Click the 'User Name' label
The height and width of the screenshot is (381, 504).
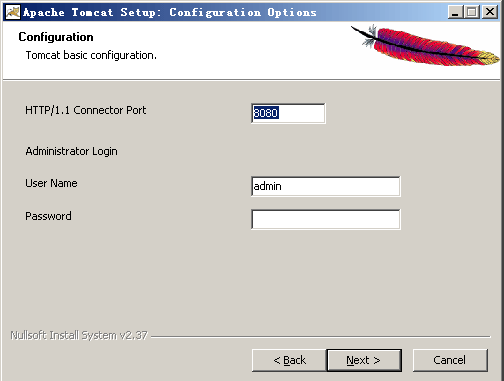tap(51, 183)
